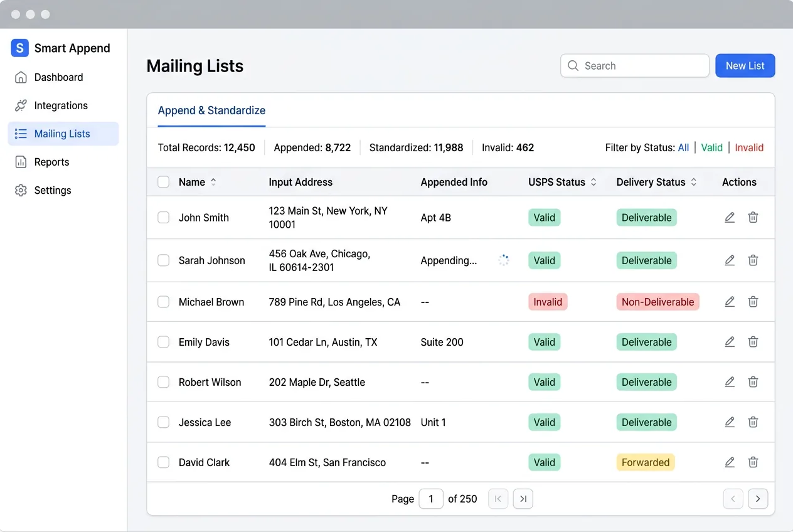
Task: Edit John Smith's record with the pencil icon
Action: pos(730,217)
